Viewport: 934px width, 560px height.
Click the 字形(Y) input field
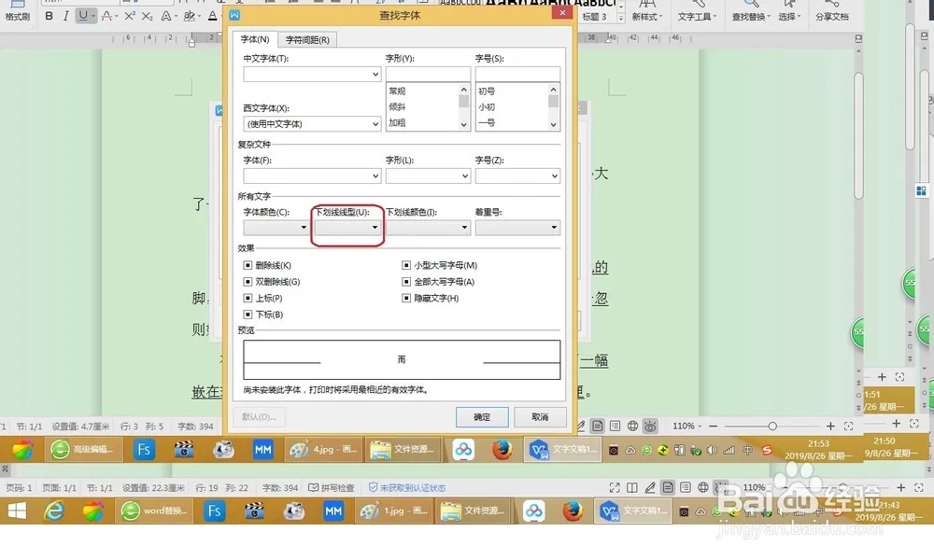point(429,75)
